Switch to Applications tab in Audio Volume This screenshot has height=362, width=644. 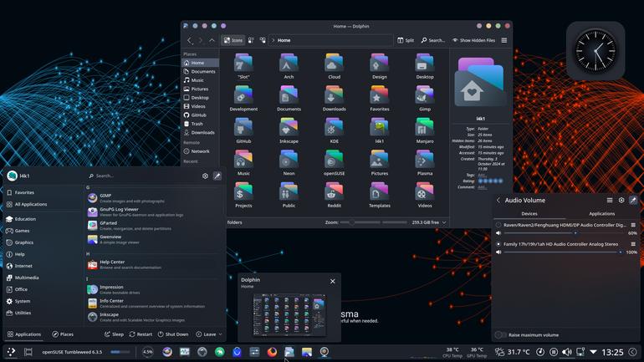[x=601, y=213]
